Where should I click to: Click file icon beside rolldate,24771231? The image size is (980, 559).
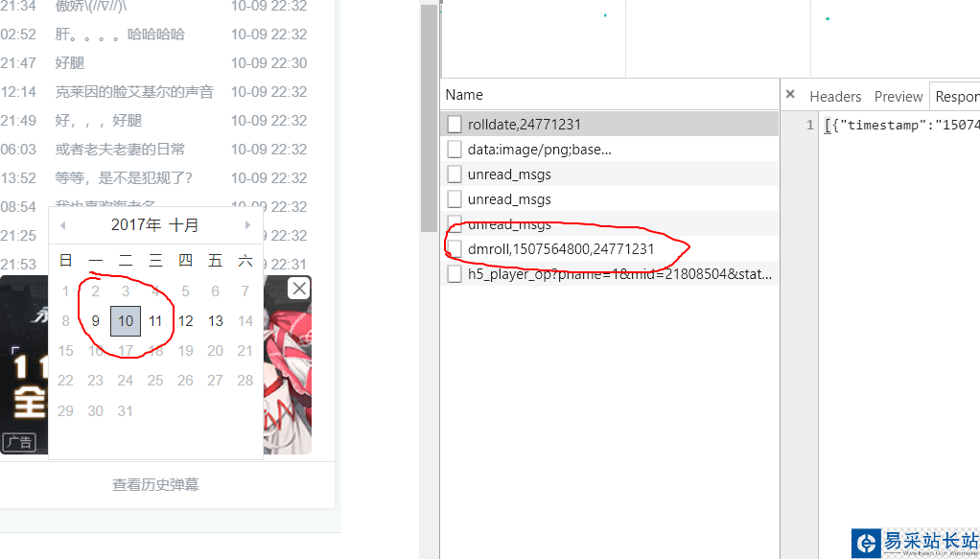pyautogui.click(x=455, y=125)
